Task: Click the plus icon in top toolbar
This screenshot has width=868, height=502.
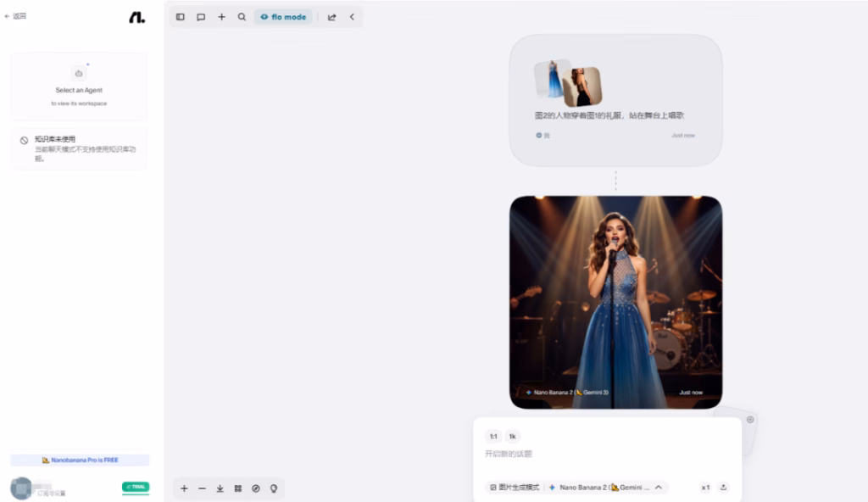Action: [x=221, y=17]
